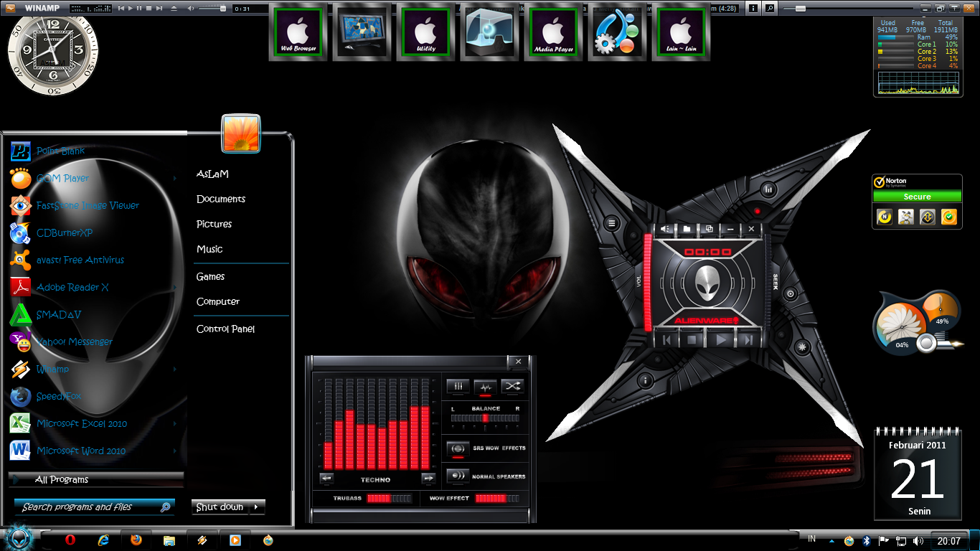Click the Opera icon in taskbar
Image resolution: width=980 pixels, height=551 pixels.
click(x=70, y=540)
